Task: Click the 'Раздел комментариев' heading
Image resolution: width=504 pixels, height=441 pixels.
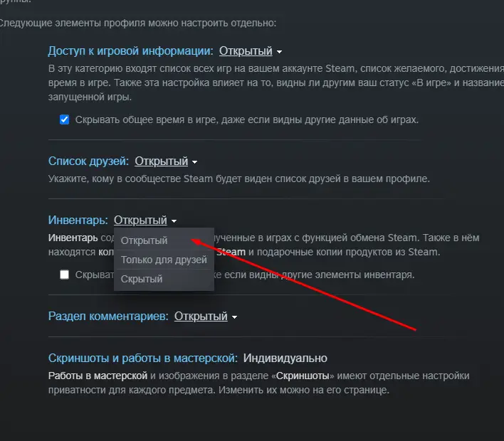Action: [x=108, y=317]
